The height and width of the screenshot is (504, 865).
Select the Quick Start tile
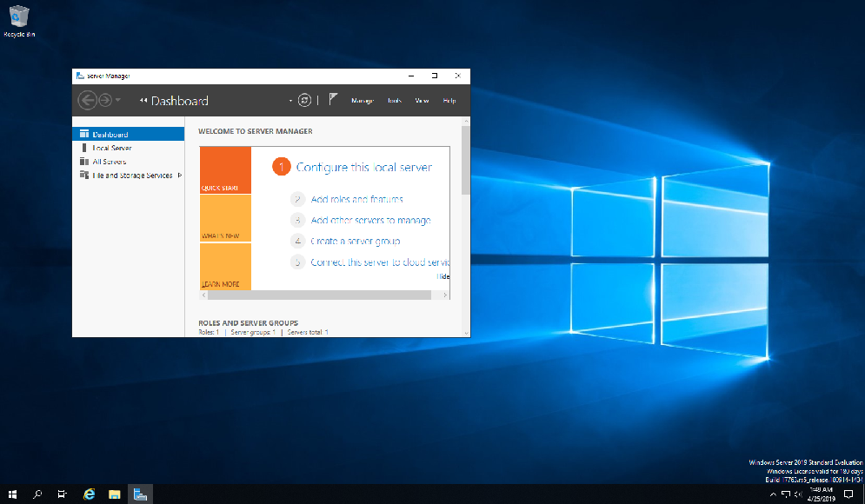pyautogui.click(x=225, y=169)
